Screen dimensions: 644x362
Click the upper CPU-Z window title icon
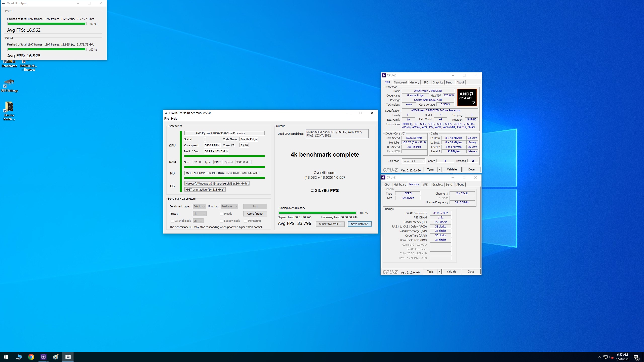[x=384, y=75]
